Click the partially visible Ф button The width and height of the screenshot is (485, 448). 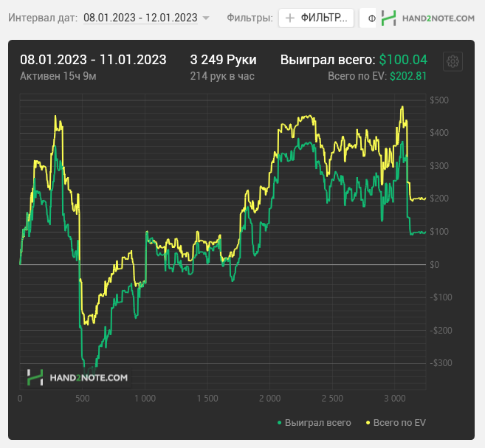(368, 18)
